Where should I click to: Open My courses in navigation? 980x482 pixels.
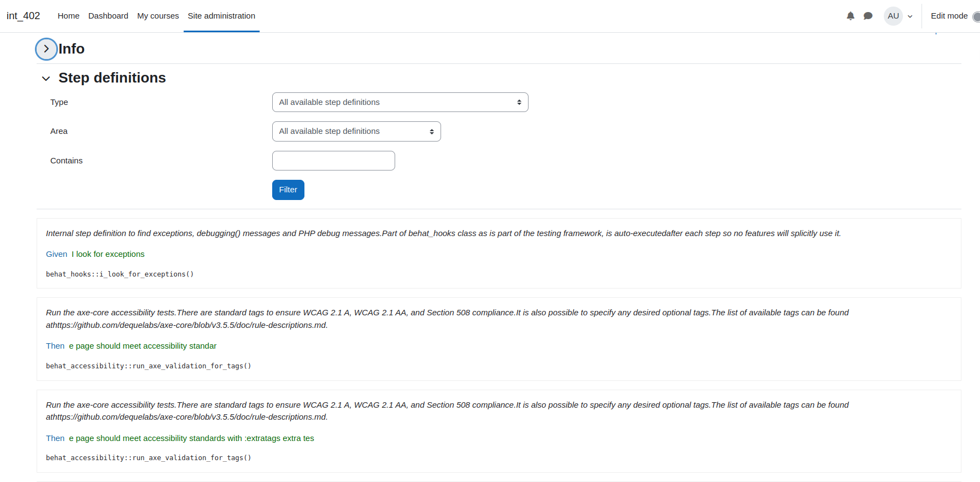pyautogui.click(x=158, y=16)
